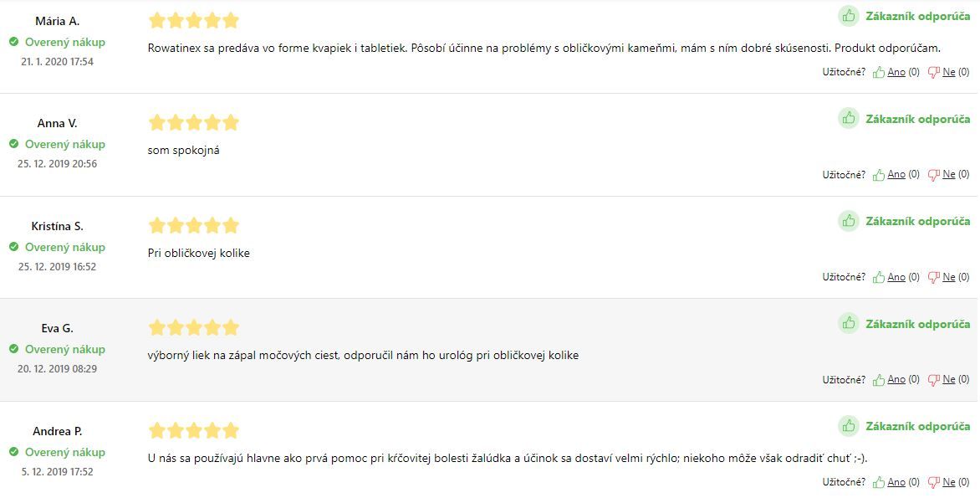Viewport: 980px width, 498px height.
Task: Click recommendation badge icon for Mária A.
Action: coord(849,16)
